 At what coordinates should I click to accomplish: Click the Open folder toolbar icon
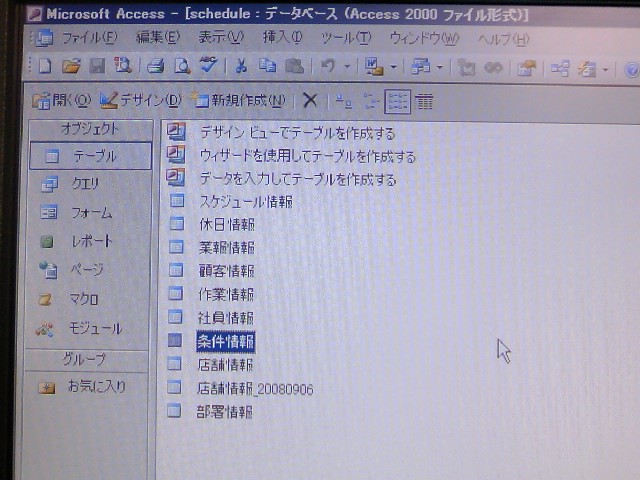71,66
